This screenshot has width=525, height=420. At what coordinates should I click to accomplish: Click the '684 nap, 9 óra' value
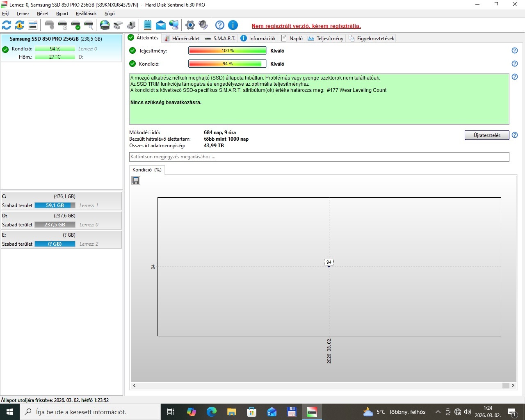click(220, 132)
